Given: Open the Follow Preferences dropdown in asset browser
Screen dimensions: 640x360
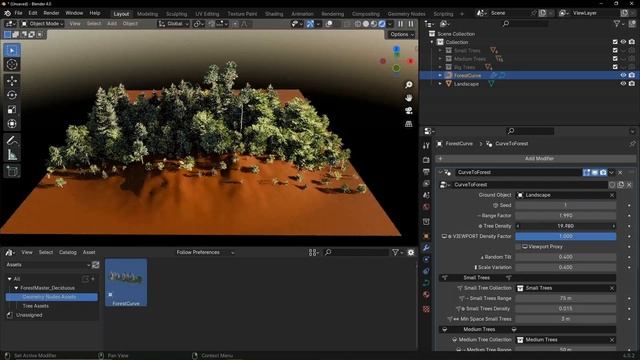Looking at the screenshot, I should [x=205, y=253].
